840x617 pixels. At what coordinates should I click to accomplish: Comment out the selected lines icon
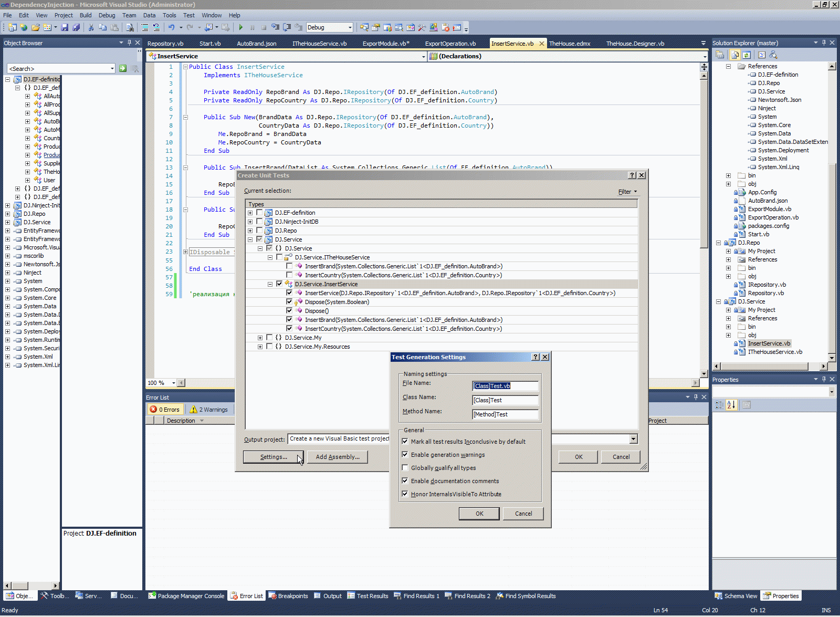click(145, 27)
